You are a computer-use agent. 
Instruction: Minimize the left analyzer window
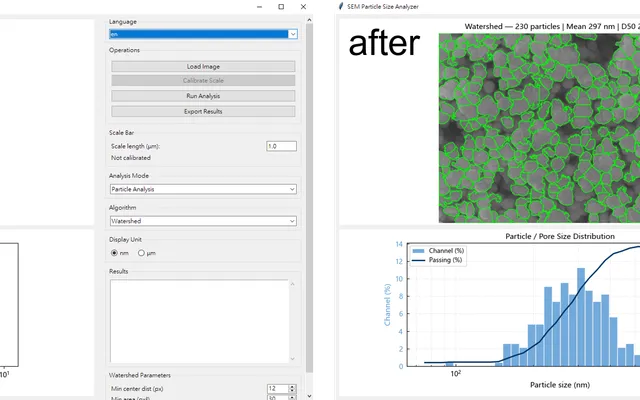(260, 7)
